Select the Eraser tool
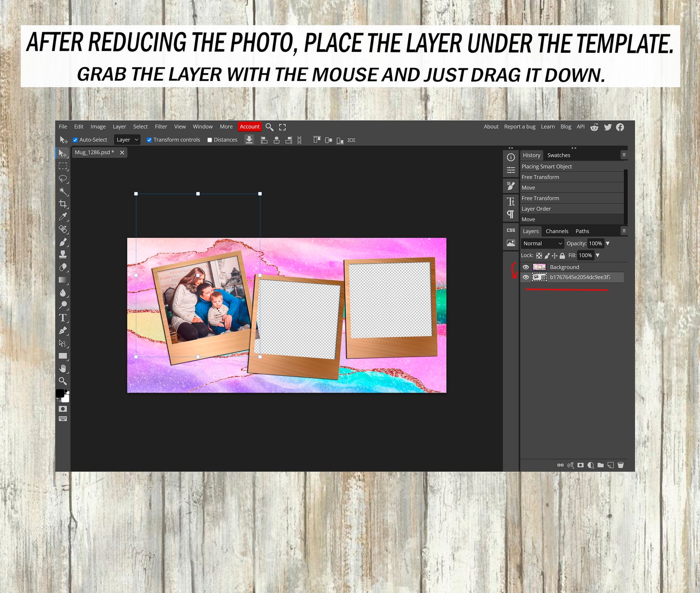700x593 pixels. click(63, 267)
